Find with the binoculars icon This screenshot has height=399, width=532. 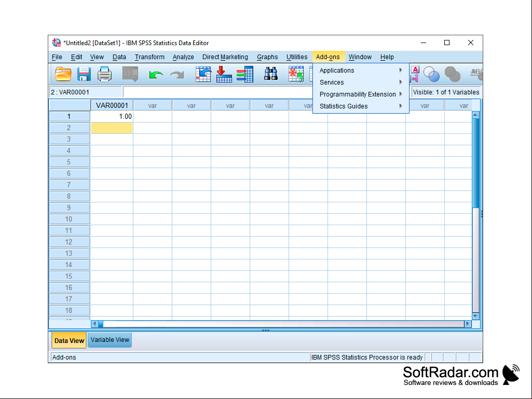271,74
